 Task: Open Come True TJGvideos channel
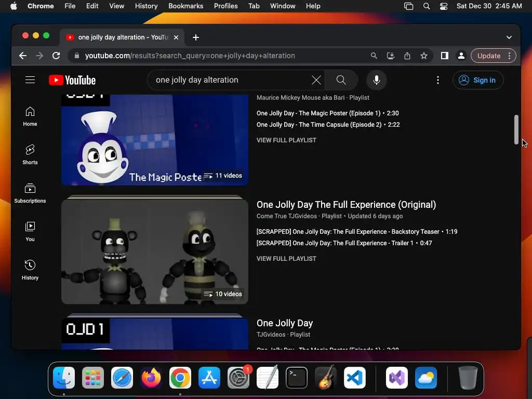coord(287,216)
